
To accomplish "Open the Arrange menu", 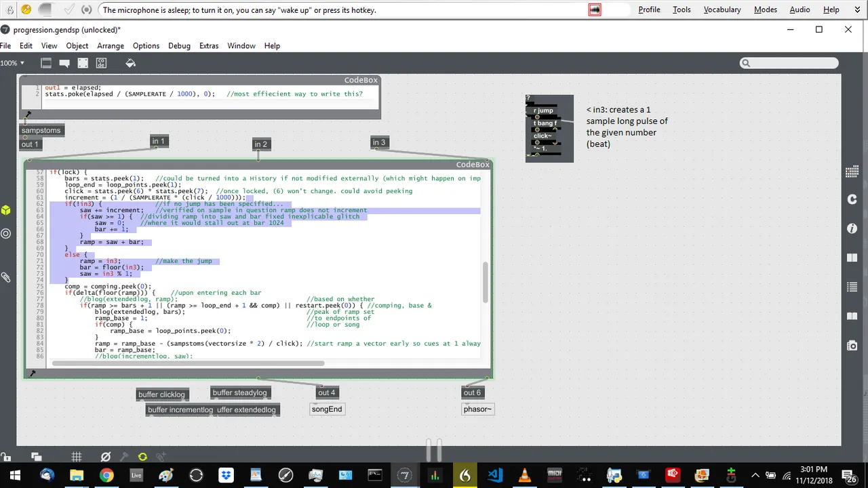I will click(x=111, y=45).
